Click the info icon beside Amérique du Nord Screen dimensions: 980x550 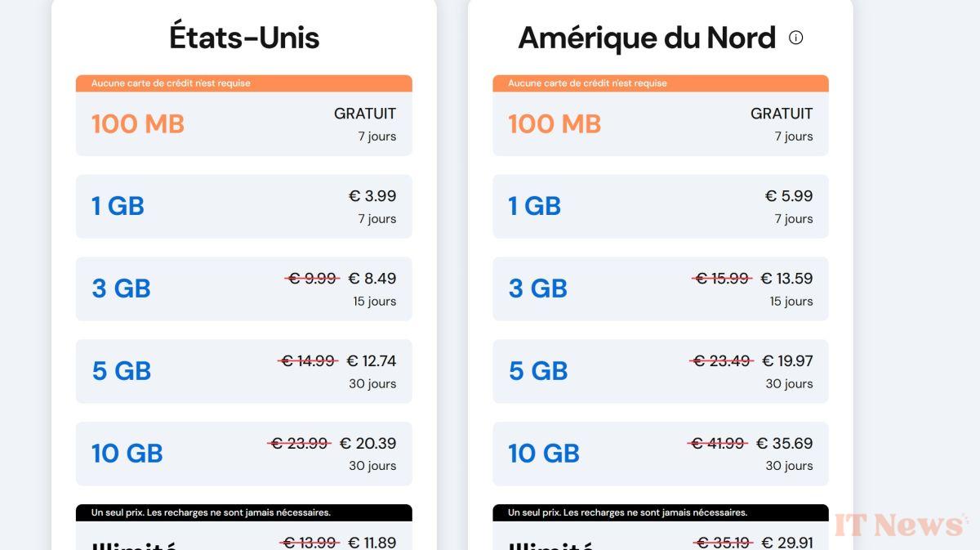tap(795, 38)
